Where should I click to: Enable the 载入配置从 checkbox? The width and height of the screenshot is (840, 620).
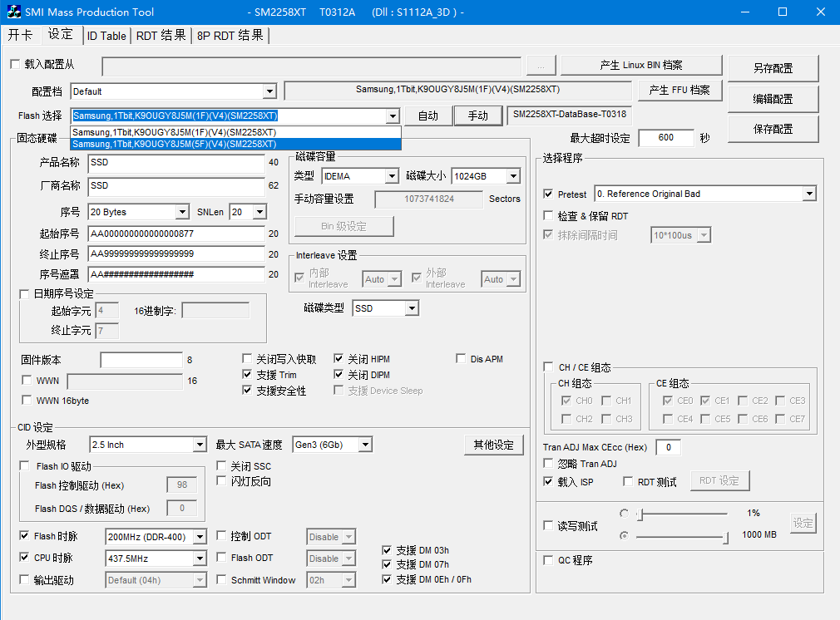point(15,64)
